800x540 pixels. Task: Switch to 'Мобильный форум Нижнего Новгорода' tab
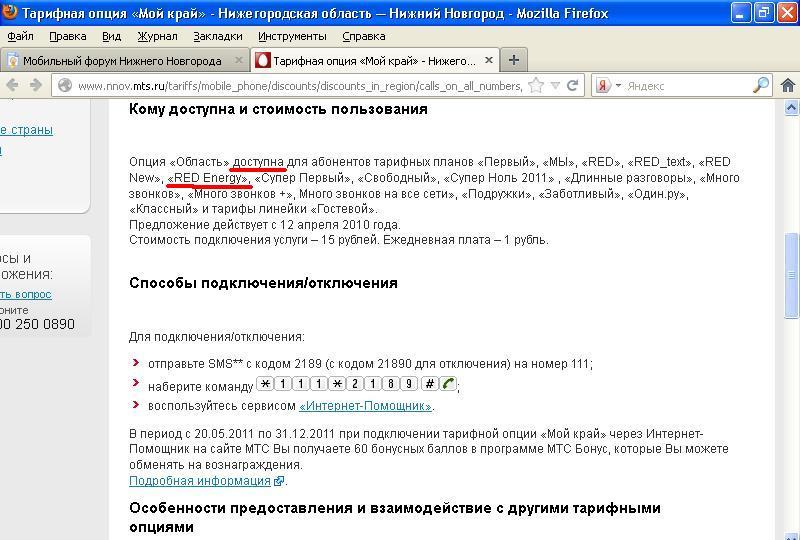click(122, 61)
